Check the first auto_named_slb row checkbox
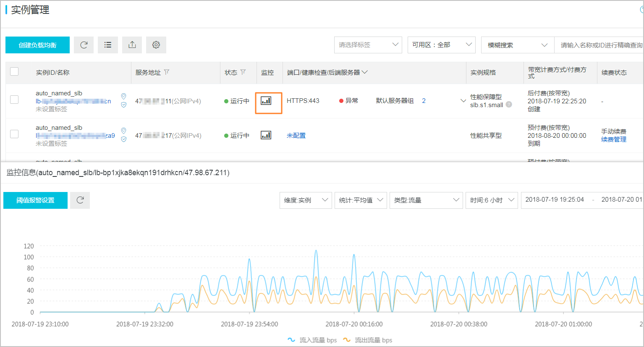 (14, 100)
